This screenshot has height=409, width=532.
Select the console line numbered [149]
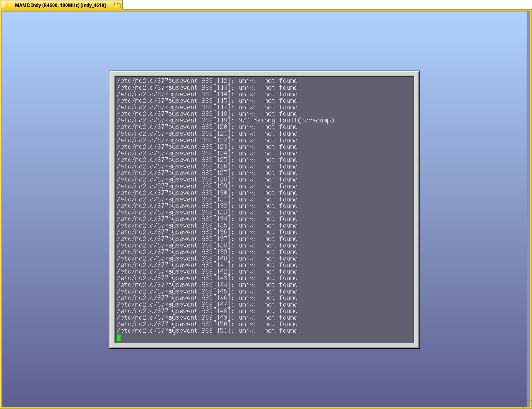(207, 318)
